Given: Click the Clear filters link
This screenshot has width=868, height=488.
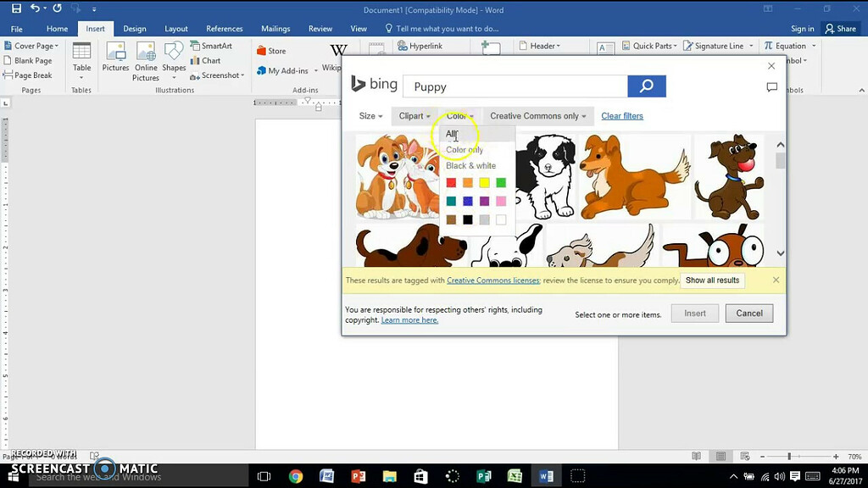Looking at the screenshot, I should (x=621, y=116).
